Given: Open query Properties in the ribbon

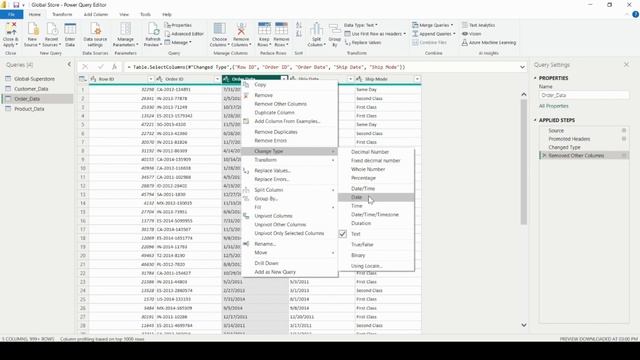Looking at the screenshot, I should (x=178, y=25).
